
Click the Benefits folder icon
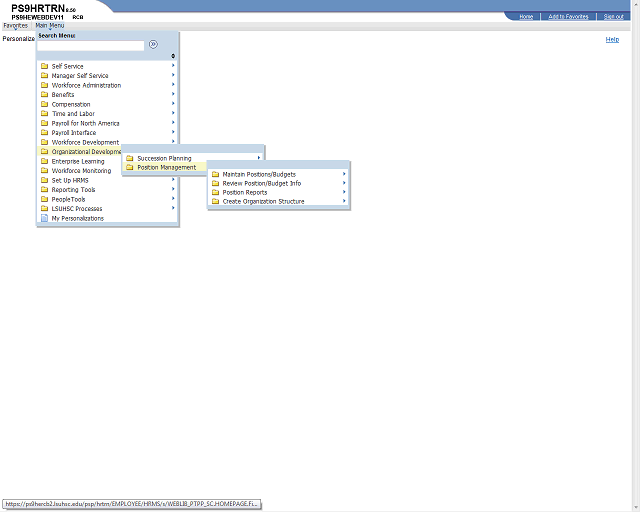point(44,94)
